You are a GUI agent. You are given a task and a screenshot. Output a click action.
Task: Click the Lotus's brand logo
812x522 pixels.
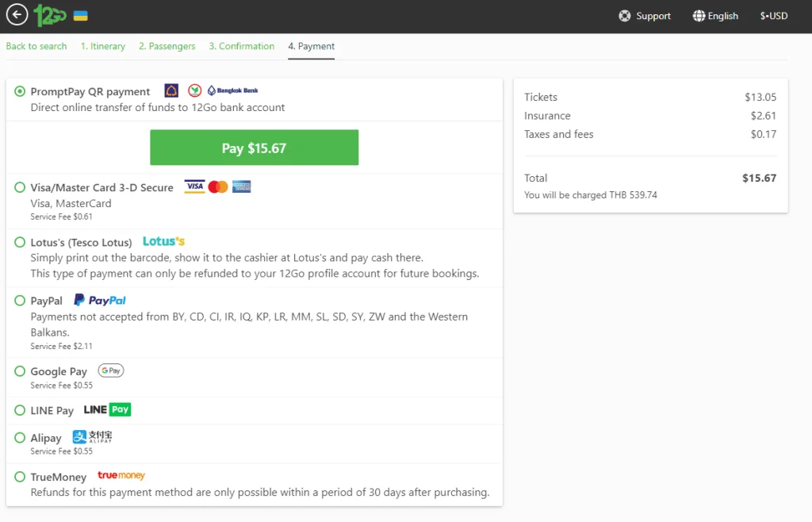pos(163,241)
